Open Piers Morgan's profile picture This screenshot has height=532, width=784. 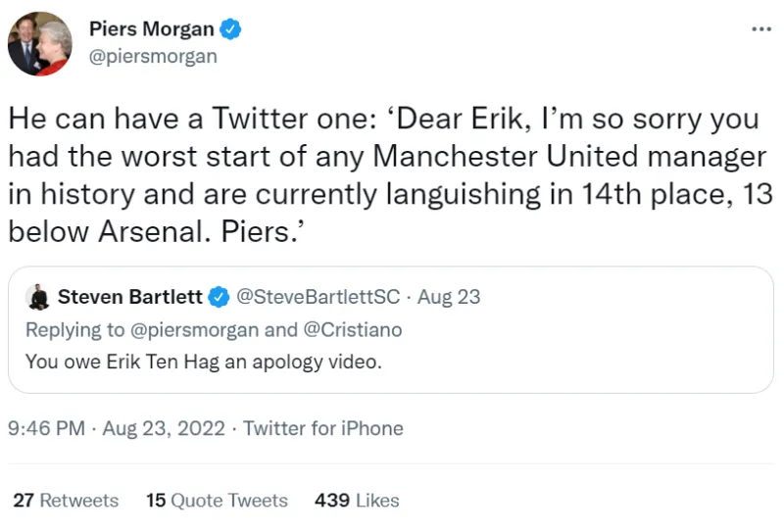pyautogui.click(x=39, y=43)
